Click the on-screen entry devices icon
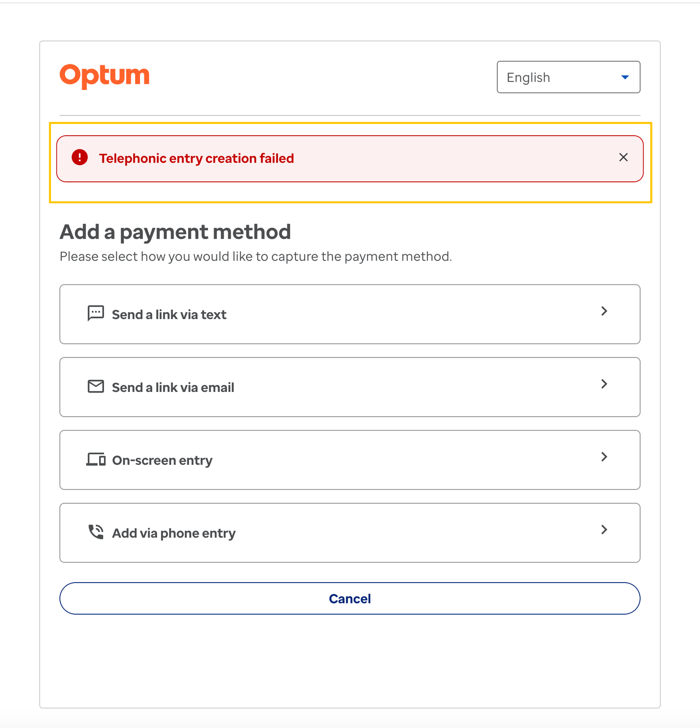This screenshot has height=728, width=700. (x=96, y=460)
